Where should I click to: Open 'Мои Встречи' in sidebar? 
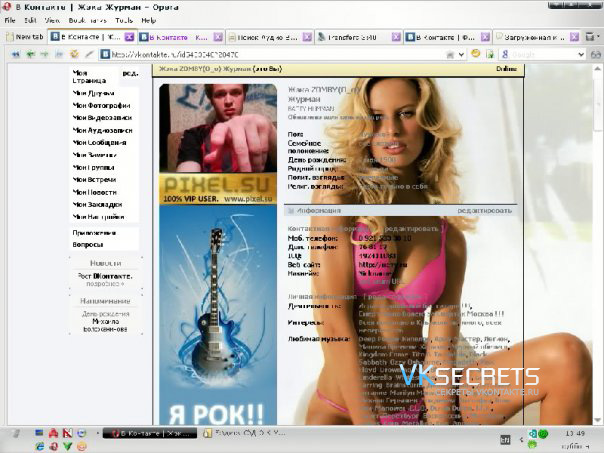(x=94, y=180)
